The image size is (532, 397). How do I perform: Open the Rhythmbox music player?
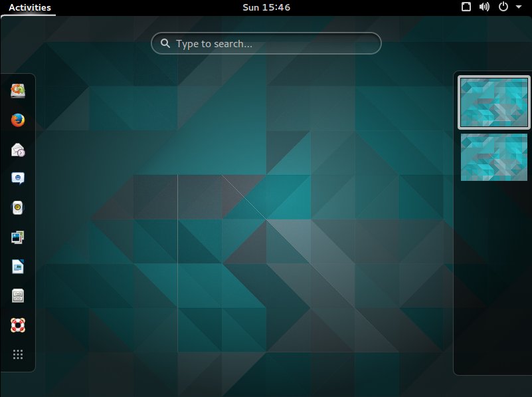coord(18,207)
